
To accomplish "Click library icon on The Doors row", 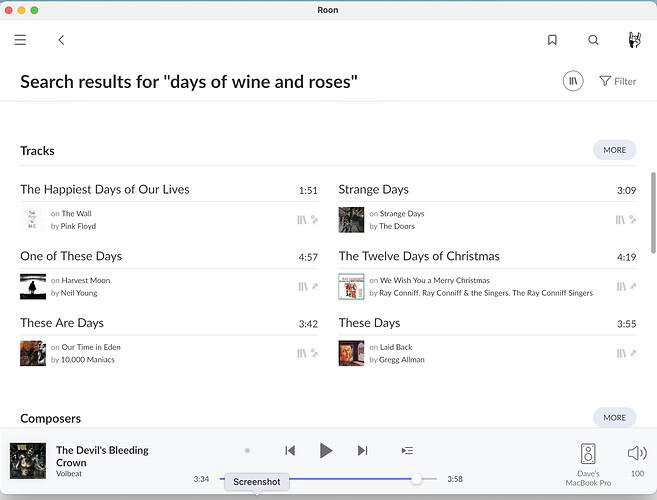I will (x=620, y=220).
